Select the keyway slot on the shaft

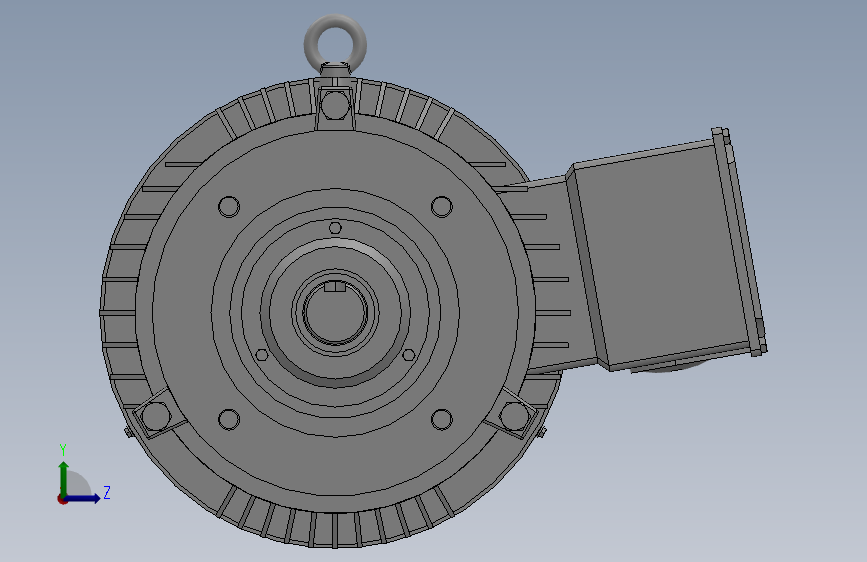(x=335, y=286)
